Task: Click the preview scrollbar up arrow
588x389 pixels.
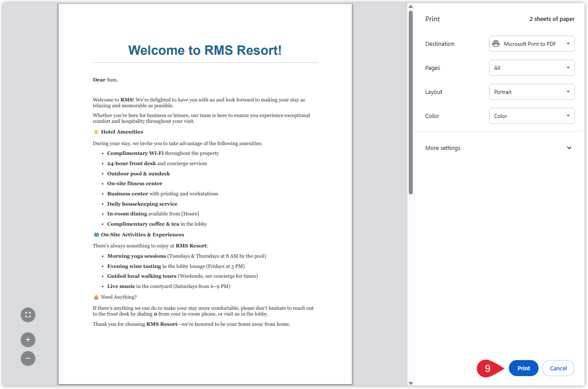Action: (411, 6)
